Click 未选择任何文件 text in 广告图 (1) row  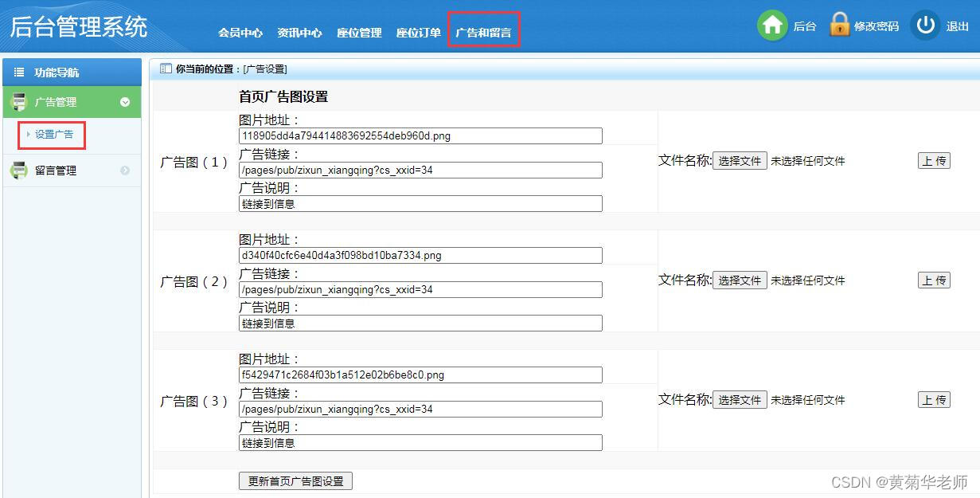pyautogui.click(x=807, y=161)
